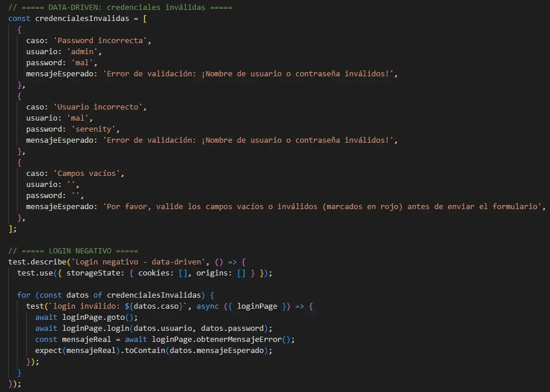Click 'credencialesInvalidas' in the const declaration
This screenshot has height=392, width=550.
82,19
